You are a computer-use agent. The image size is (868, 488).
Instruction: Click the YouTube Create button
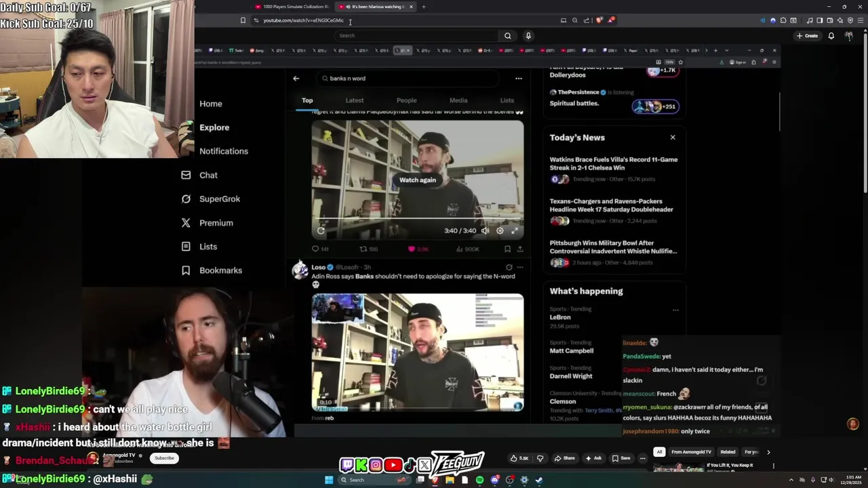[807, 35]
